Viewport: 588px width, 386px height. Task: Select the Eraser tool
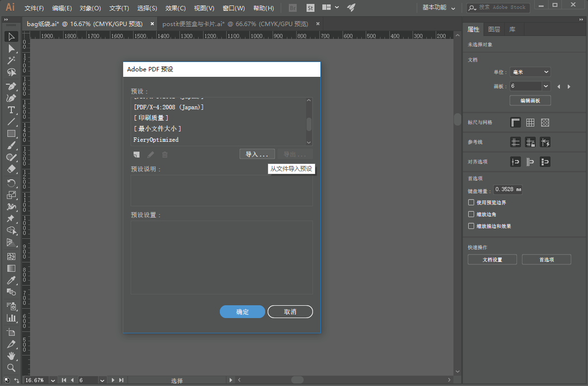tap(11, 169)
